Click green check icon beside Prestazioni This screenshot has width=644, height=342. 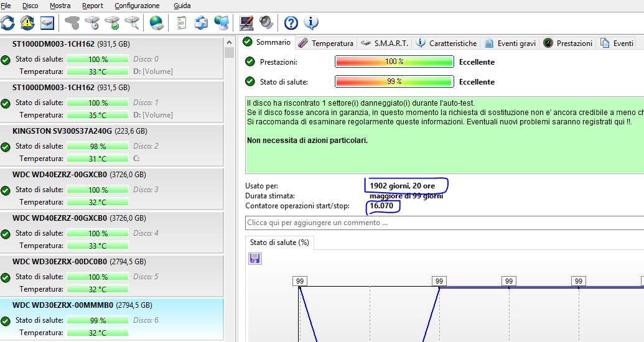250,62
